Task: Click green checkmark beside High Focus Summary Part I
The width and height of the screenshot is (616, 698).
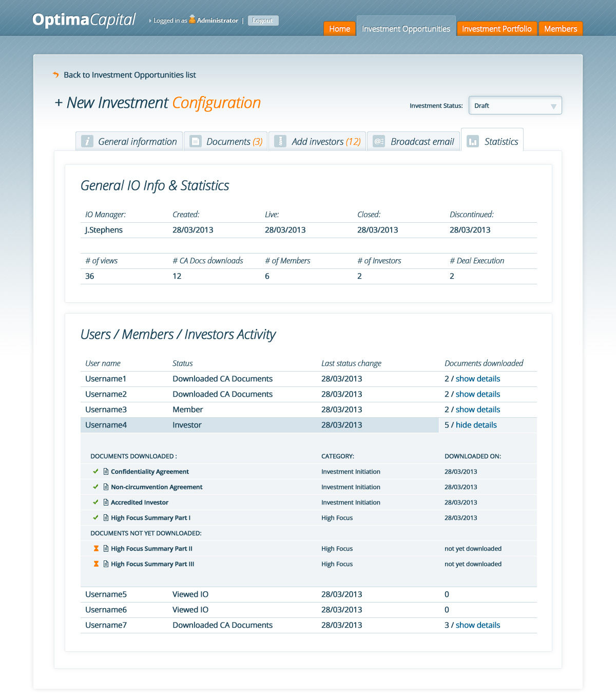Action: pyautogui.click(x=95, y=517)
